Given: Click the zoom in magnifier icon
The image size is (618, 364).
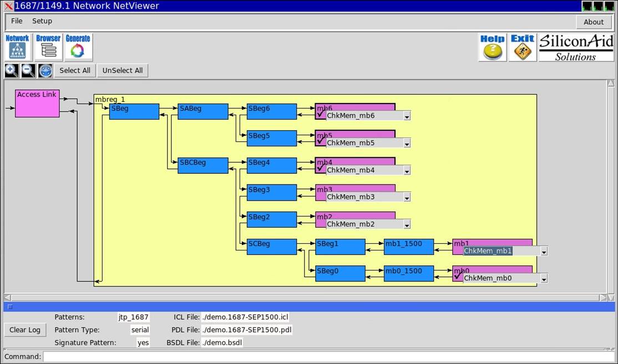Looking at the screenshot, I should click(11, 70).
